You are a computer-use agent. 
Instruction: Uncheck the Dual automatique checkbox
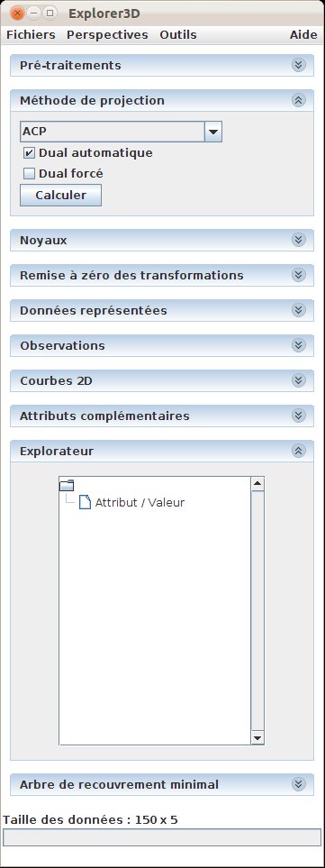[30, 153]
